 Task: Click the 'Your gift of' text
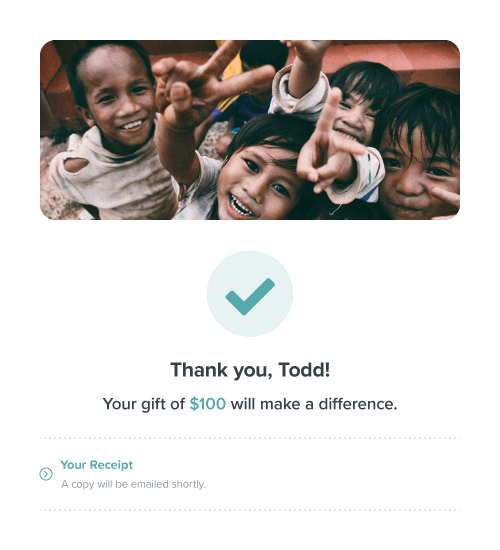pyautogui.click(x=144, y=404)
